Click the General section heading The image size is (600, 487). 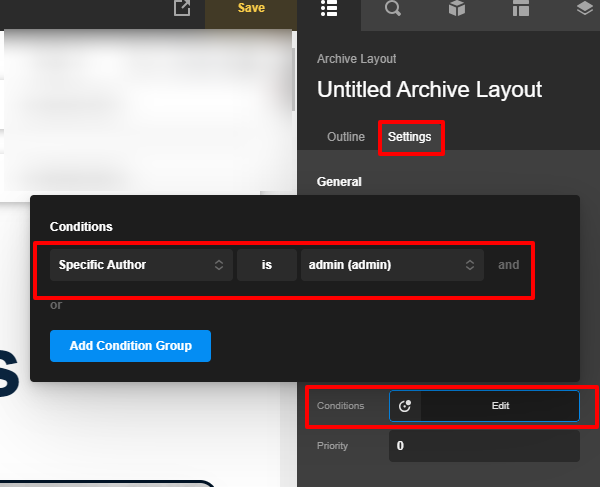click(x=339, y=182)
